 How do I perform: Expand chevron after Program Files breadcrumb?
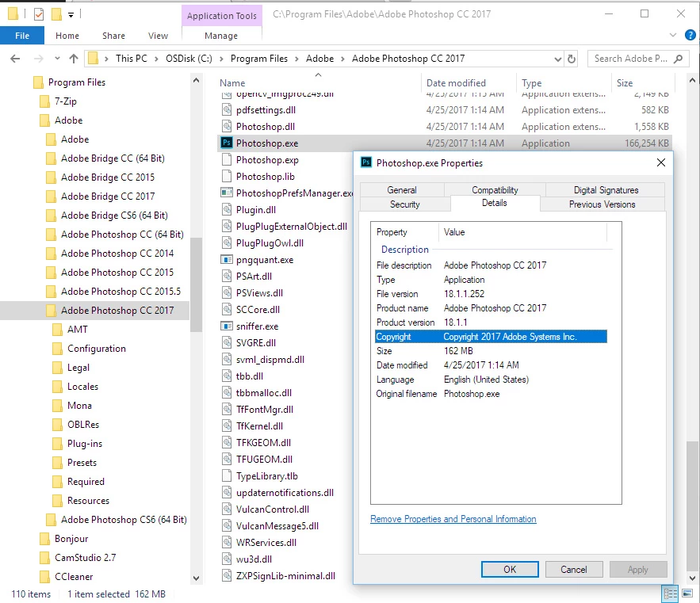(x=296, y=59)
